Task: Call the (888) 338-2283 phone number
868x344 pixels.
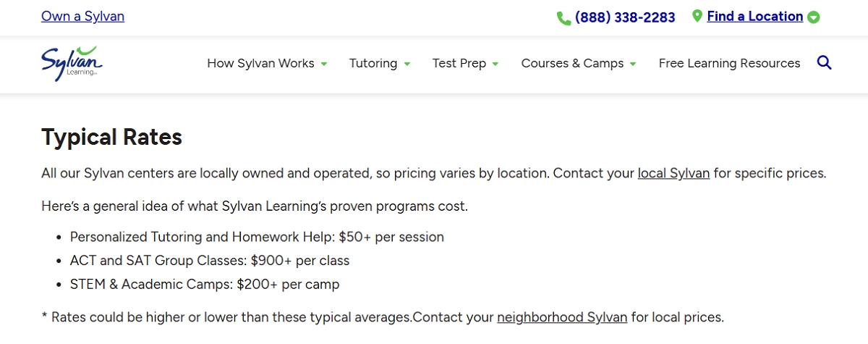Action: (625, 17)
